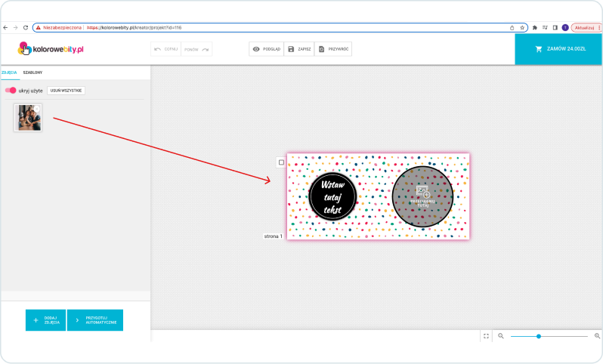Click the kolorowebity.pl logo
The height and width of the screenshot is (364, 603).
[x=51, y=48]
